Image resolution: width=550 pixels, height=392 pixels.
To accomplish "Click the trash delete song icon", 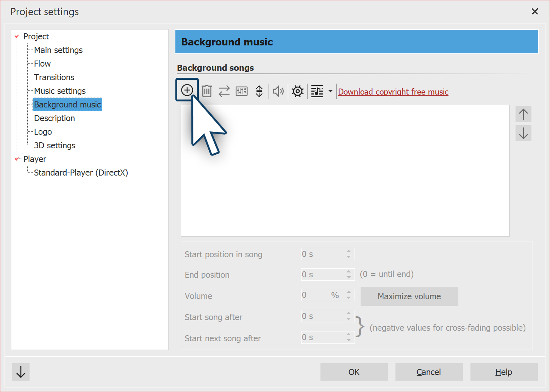I will point(206,91).
